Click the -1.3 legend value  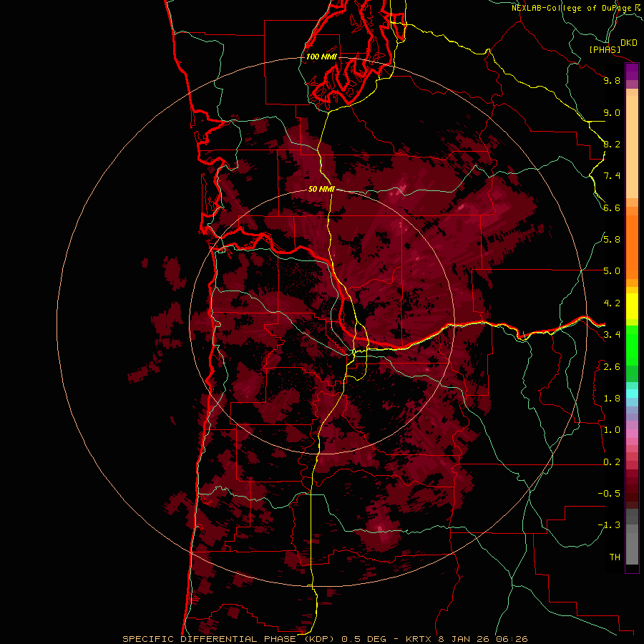point(609,525)
